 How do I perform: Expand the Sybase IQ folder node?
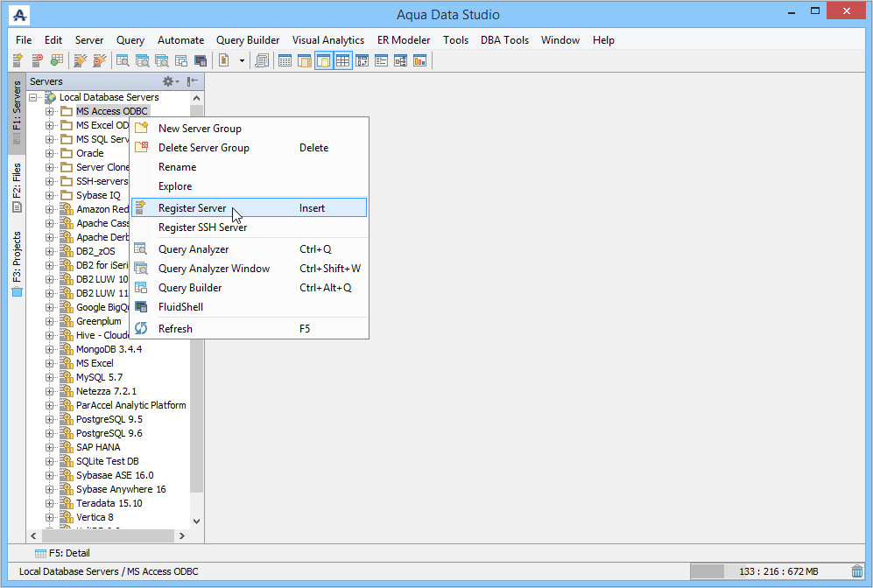click(x=50, y=195)
